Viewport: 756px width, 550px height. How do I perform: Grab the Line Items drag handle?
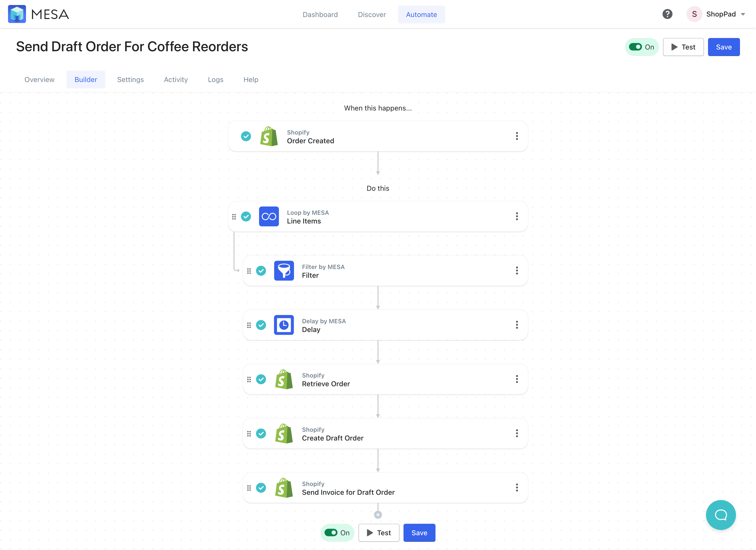coord(234,217)
